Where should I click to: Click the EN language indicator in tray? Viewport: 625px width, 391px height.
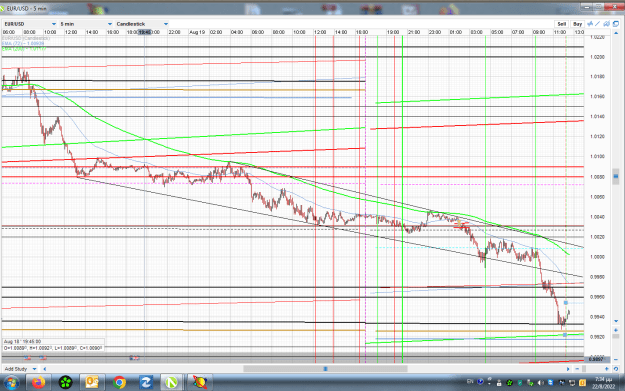coord(470,382)
